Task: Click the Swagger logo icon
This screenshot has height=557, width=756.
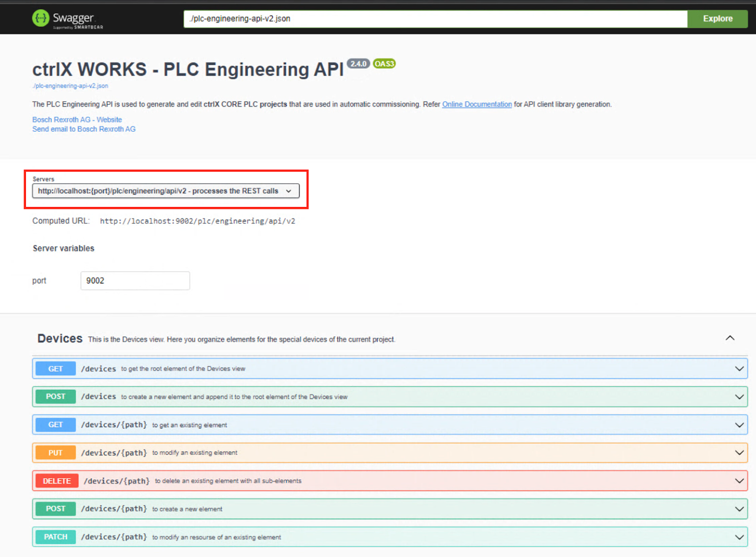Action: (x=41, y=18)
